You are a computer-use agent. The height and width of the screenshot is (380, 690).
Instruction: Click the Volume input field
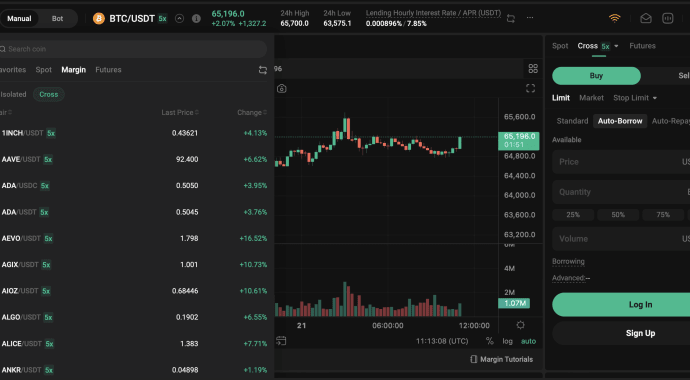point(621,239)
